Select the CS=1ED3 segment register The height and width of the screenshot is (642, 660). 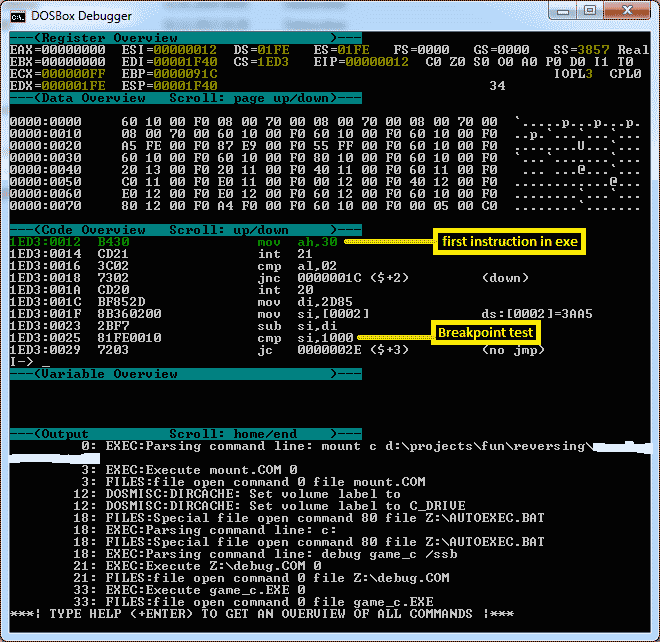pyautogui.click(x=261, y=62)
